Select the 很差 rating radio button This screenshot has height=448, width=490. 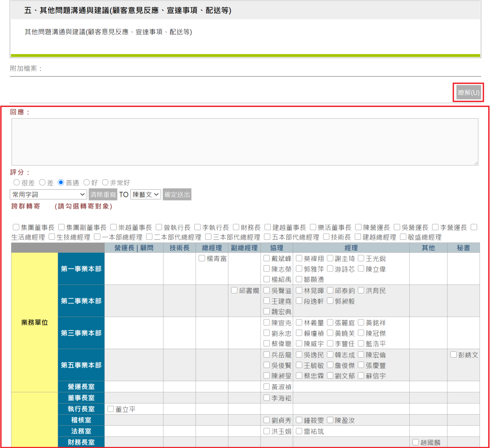[x=17, y=182]
